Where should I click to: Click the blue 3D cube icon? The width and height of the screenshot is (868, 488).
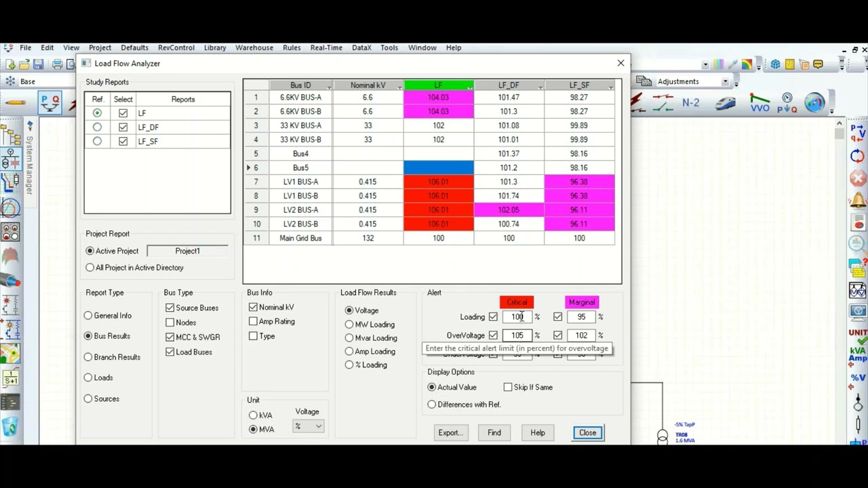(775, 64)
